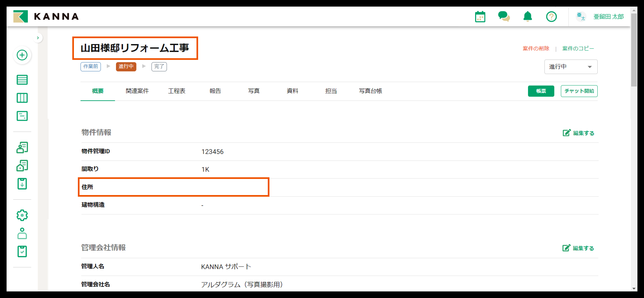Set status to 完了 badge
This screenshot has width=644, height=298.
click(159, 67)
